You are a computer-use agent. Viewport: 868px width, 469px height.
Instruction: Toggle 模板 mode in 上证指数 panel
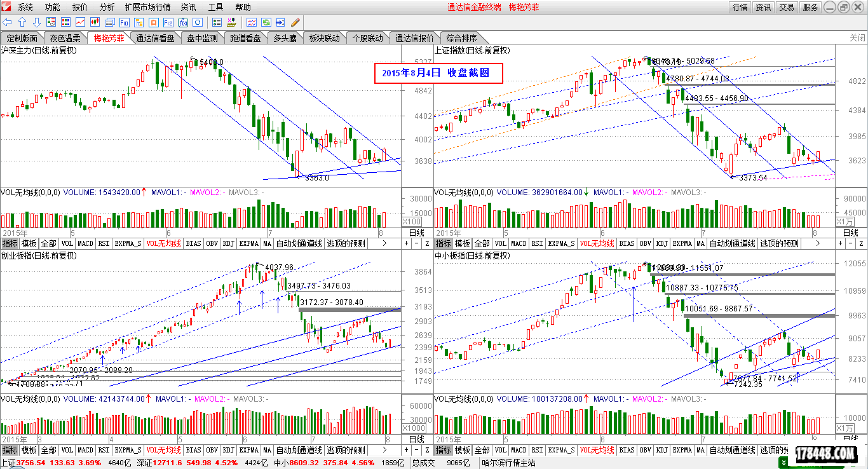click(x=463, y=243)
